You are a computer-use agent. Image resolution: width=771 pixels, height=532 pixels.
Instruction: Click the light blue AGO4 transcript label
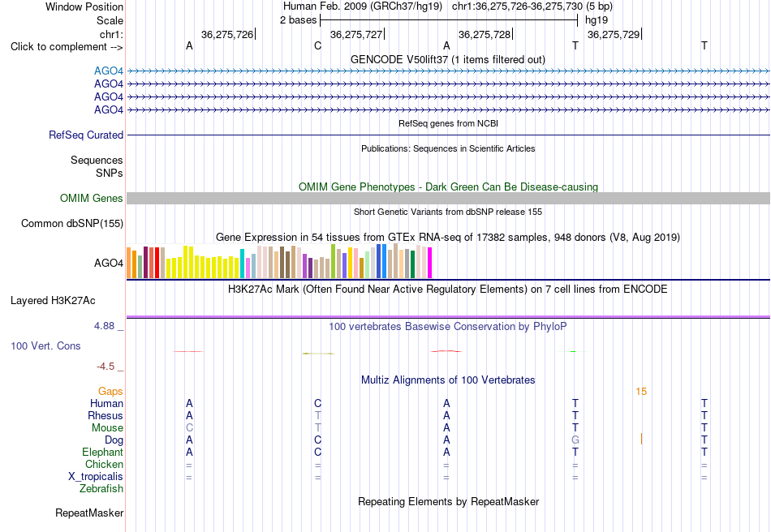point(109,71)
